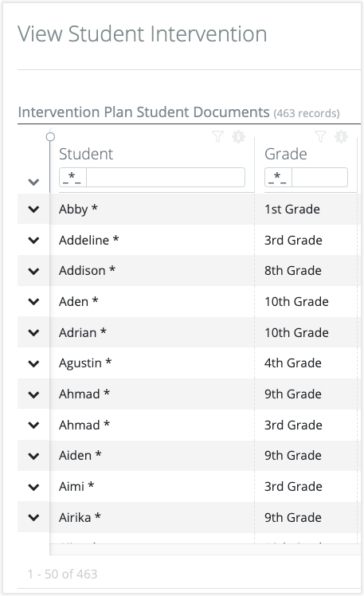
Task: Open the Student column filter funnel icon
Action: point(217,136)
